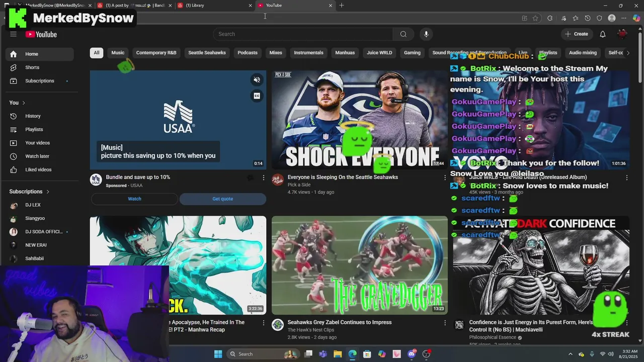Open Edge profile avatar
Image resolution: width=644 pixels, height=362 pixels.
pos(612,18)
